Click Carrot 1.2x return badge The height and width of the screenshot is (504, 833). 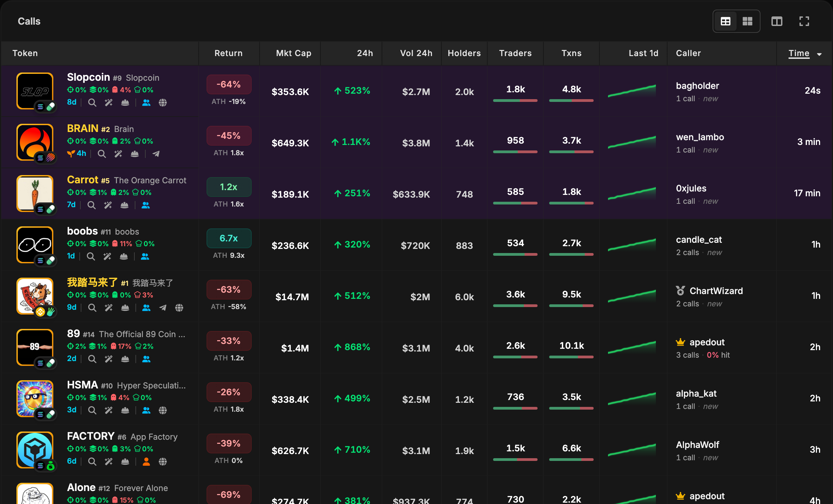(229, 187)
